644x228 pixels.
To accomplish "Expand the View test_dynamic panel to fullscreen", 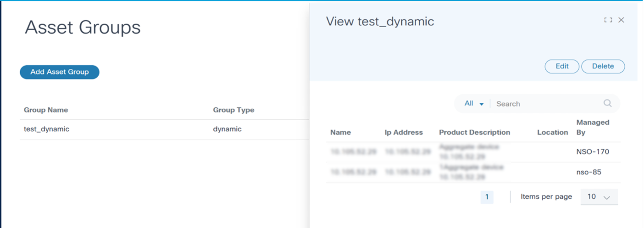I will click(x=608, y=20).
